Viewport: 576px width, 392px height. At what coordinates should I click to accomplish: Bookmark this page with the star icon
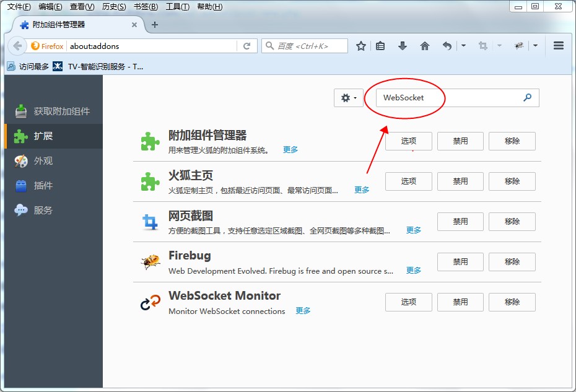[x=360, y=46]
